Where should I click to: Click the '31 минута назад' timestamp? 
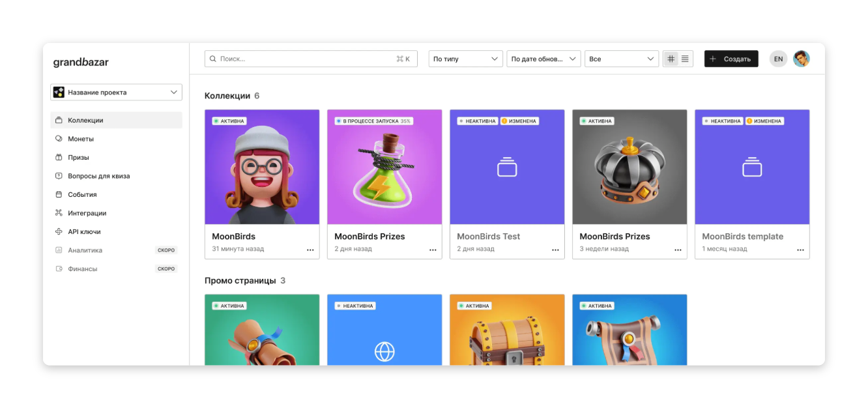(x=238, y=249)
